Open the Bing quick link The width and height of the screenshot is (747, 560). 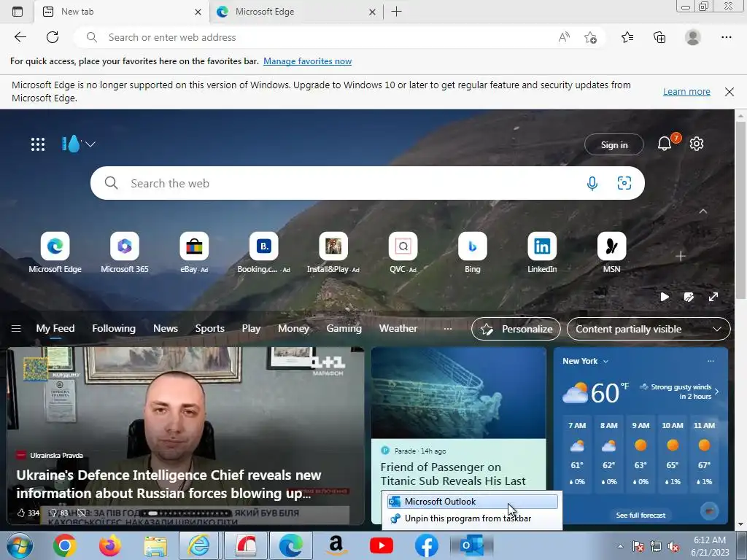coord(472,253)
